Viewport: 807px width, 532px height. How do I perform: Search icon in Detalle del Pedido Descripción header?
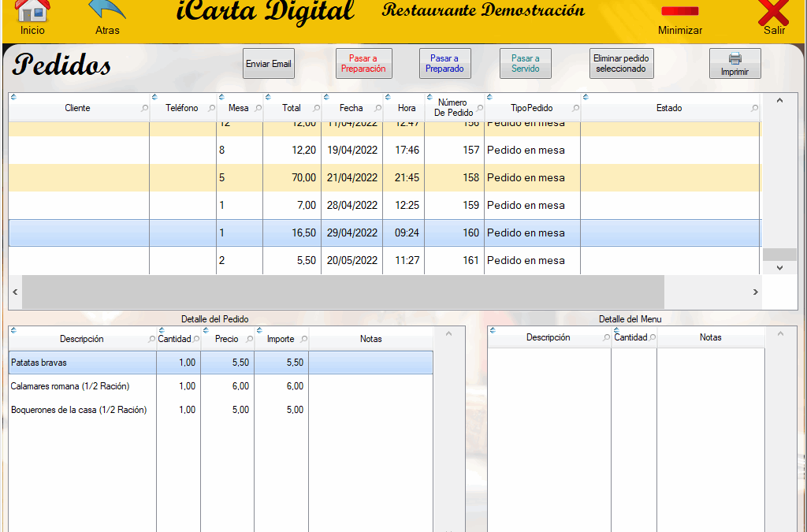tap(151, 339)
